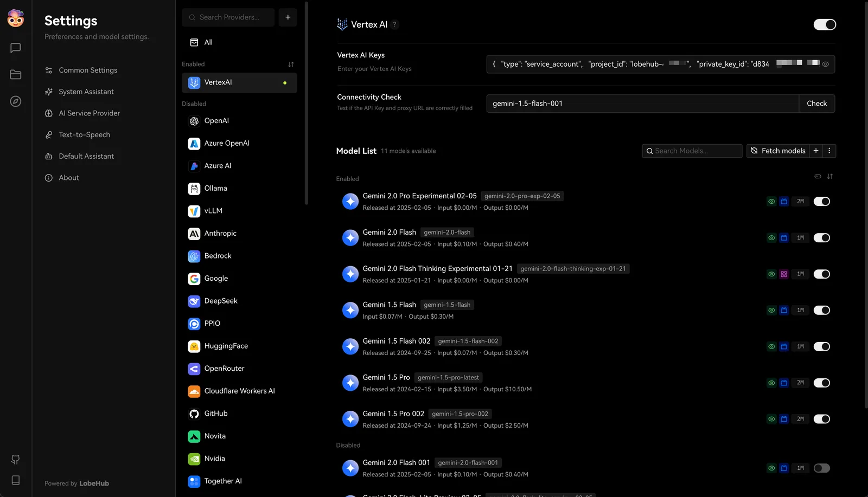The height and width of the screenshot is (497, 868).
Task: Open the Discover page from the left rail
Action: pos(15,101)
